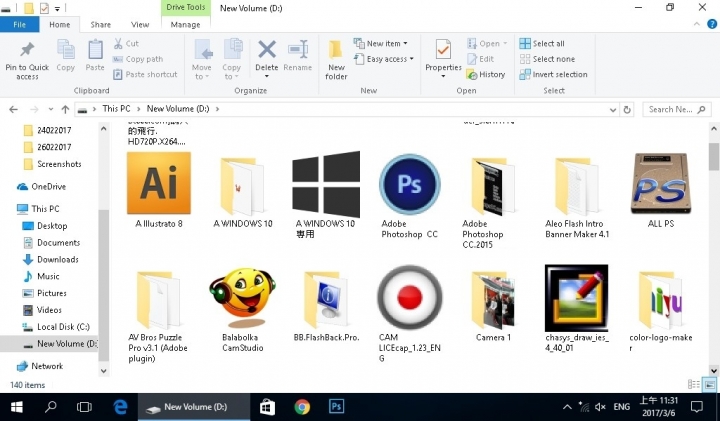The image size is (720, 421).
Task: Expand address bar history dropdown
Action: point(613,109)
